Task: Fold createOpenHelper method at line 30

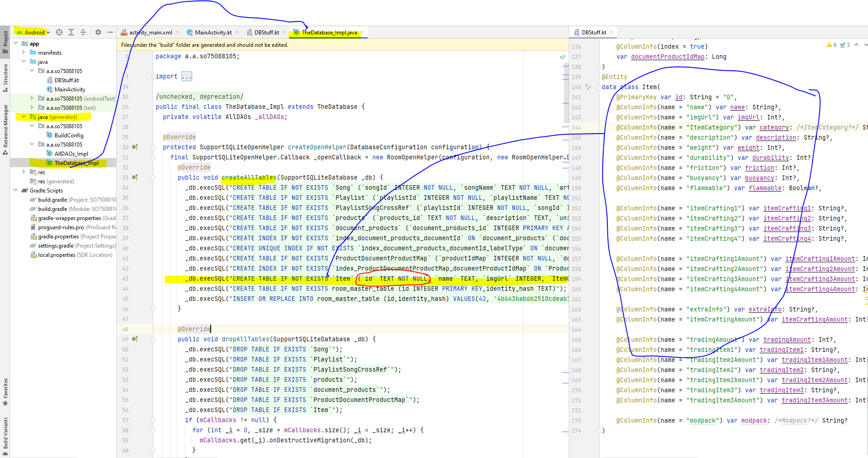Action: click(153, 147)
